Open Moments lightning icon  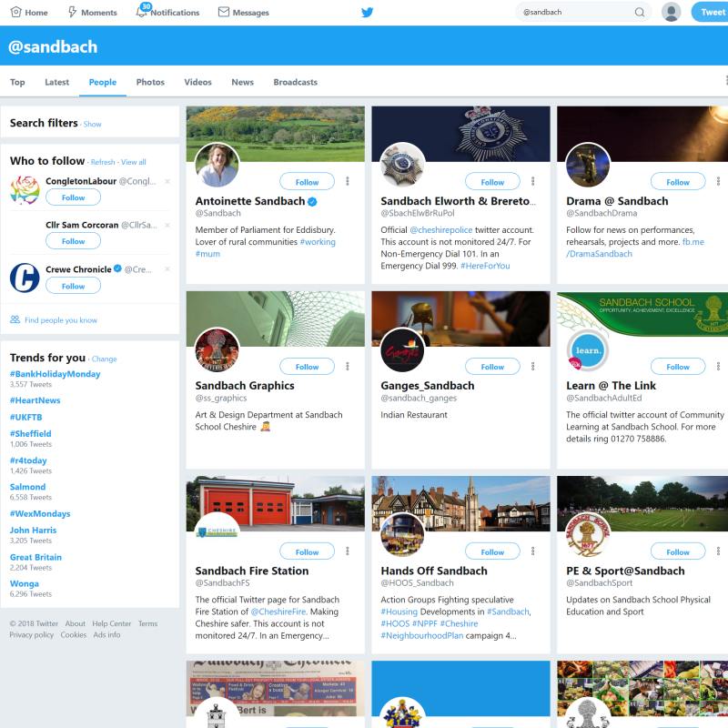[x=72, y=12]
